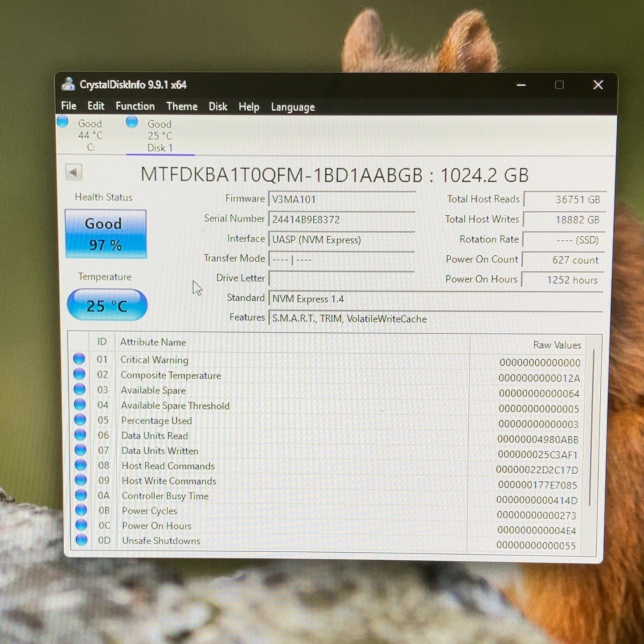Click the CrystalDiskInfo app icon in title bar
The image size is (644, 644).
pos(68,84)
